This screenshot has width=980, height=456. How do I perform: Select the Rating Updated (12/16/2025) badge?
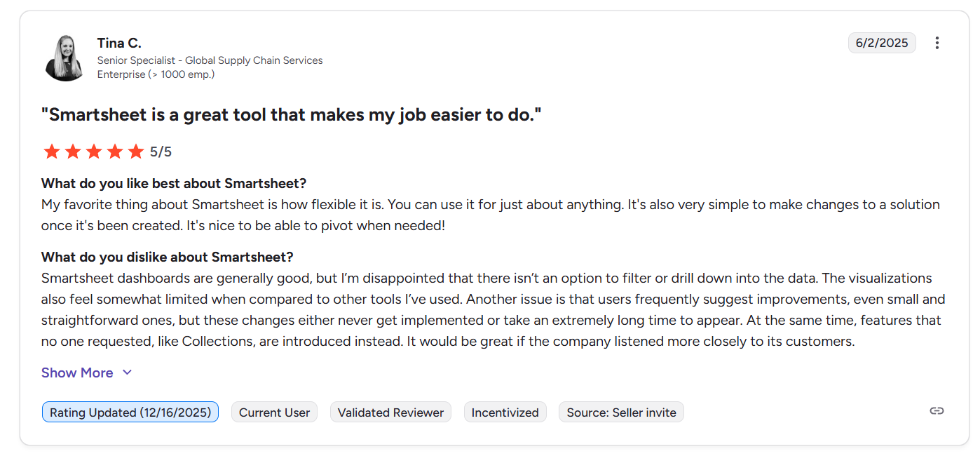click(x=130, y=413)
